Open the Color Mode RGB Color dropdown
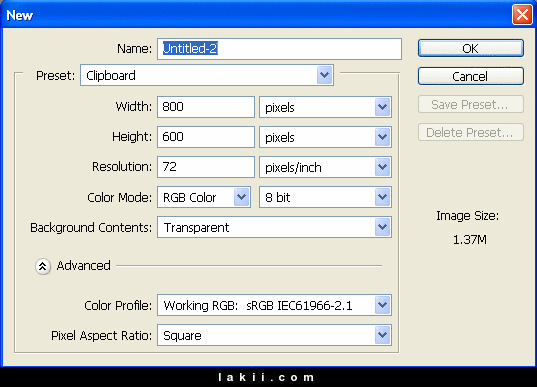537x387 pixels. pos(204,197)
